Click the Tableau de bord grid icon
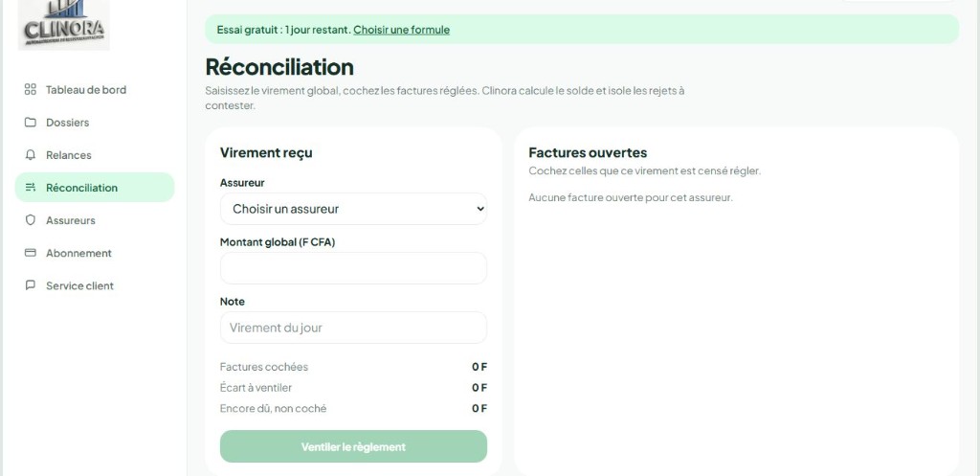The height and width of the screenshot is (476, 980). click(30, 89)
